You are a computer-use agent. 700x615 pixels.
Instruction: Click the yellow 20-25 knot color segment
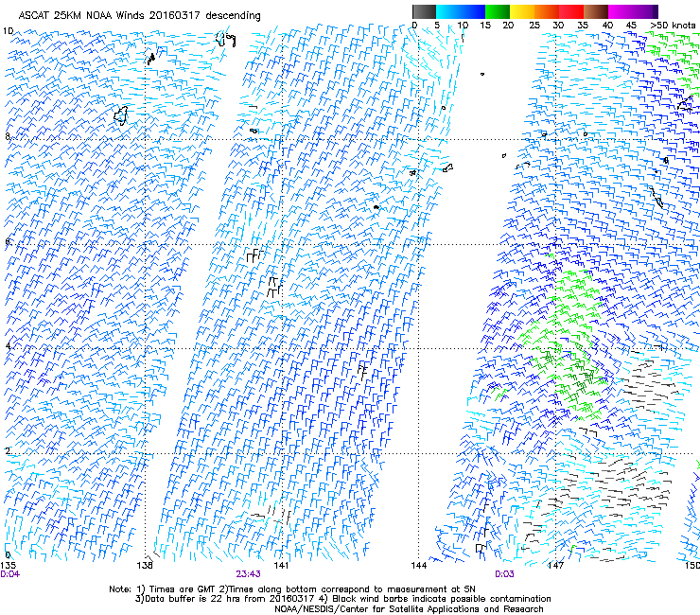click(522, 11)
